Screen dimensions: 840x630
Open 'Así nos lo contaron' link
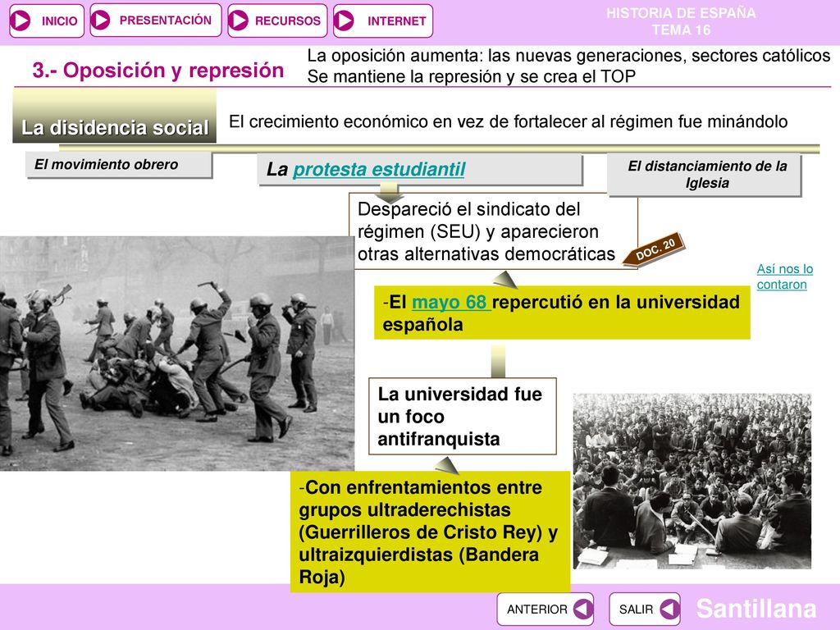point(785,276)
